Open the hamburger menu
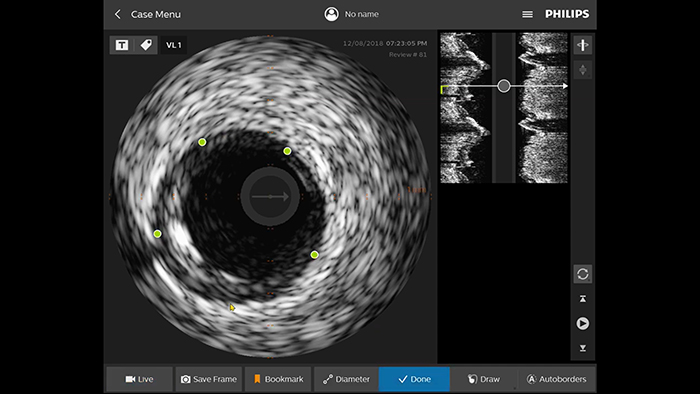Screen dimensions: 700x394 (x=527, y=14)
